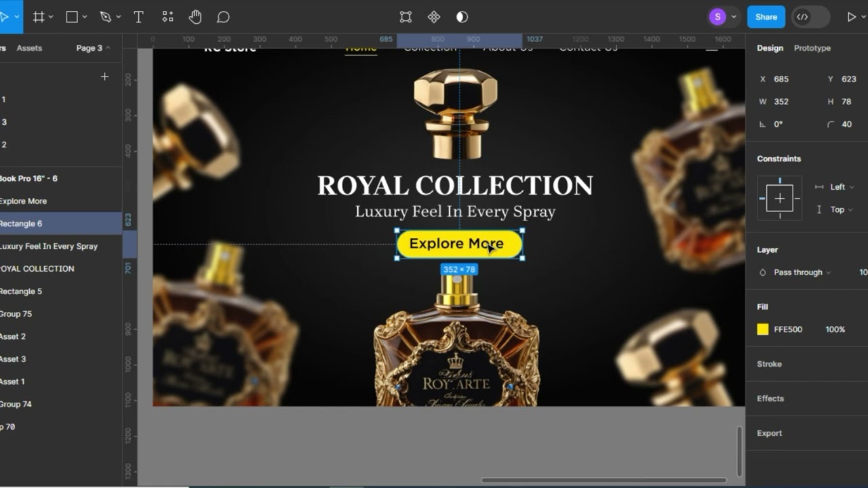The height and width of the screenshot is (488, 868).
Task: Click the X position field
Action: click(781, 79)
